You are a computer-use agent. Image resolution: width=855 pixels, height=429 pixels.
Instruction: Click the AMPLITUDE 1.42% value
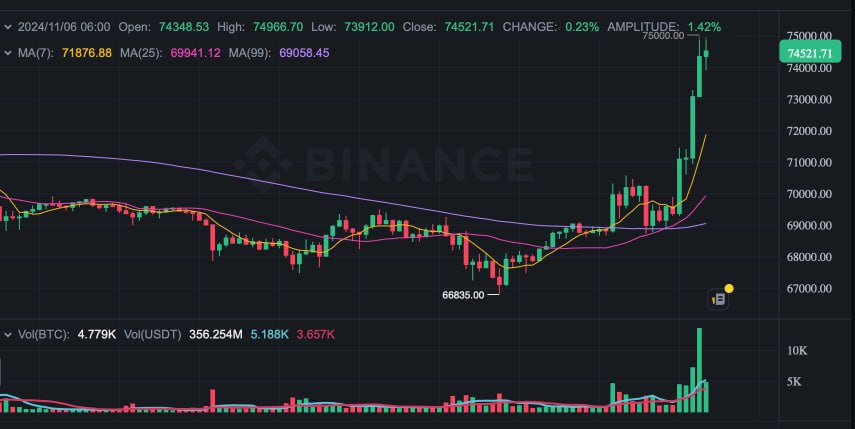pyautogui.click(x=704, y=27)
